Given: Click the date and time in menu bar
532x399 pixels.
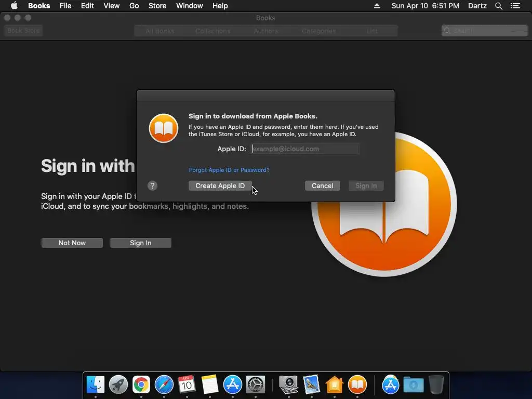Looking at the screenshot, I should tap(425, 6).
